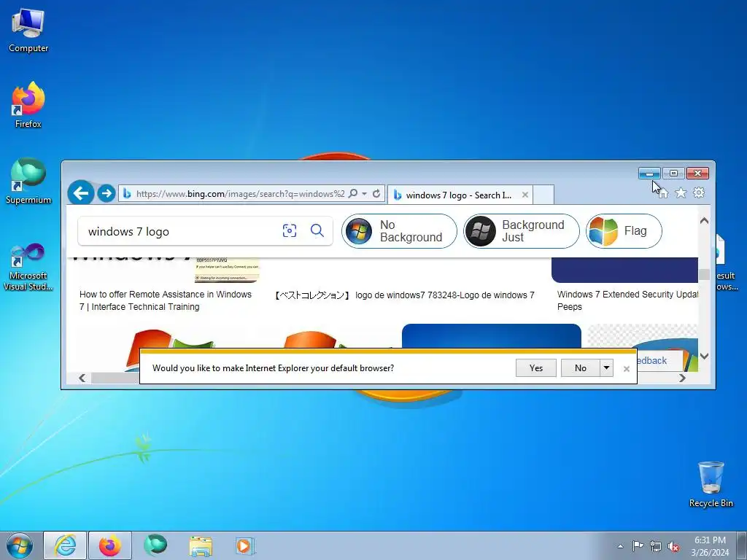This screenshot has width=747, height=560.
Task: Select the Flag suggestion chip
Action: pyautogui.click(x=624, y=231)
